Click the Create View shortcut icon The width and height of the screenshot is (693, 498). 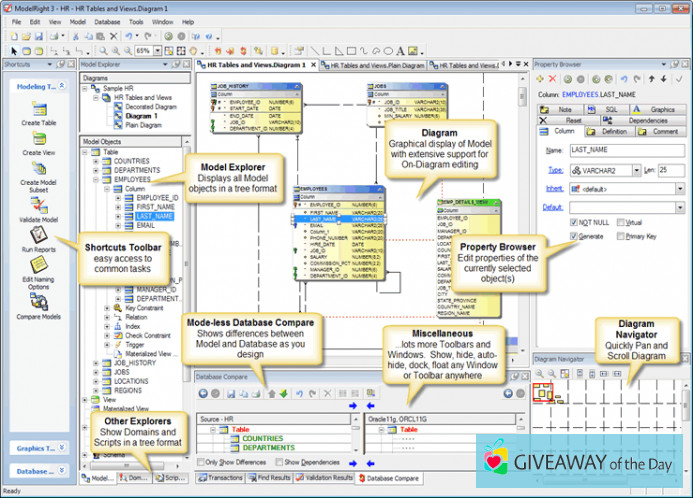[38, 139]
